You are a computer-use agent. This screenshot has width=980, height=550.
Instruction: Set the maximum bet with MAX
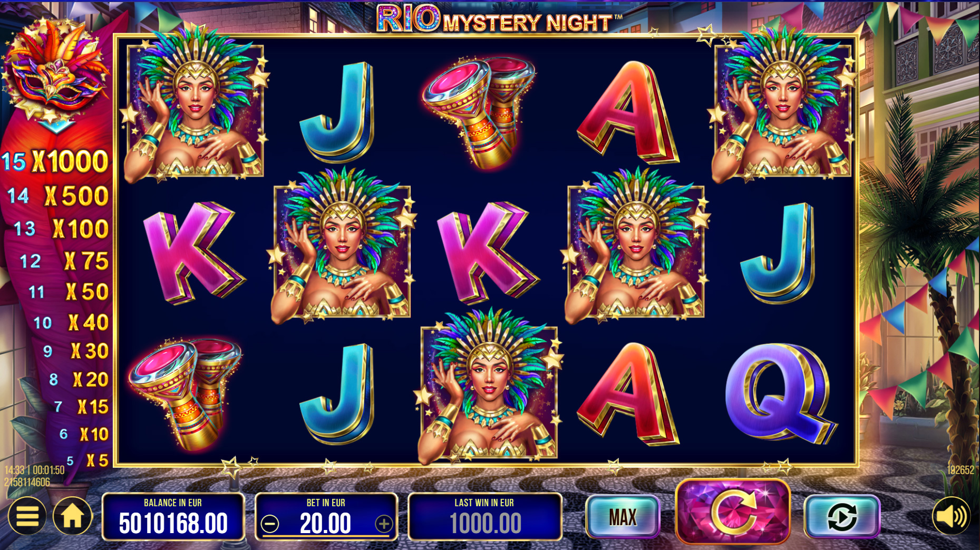coord(623,517)
